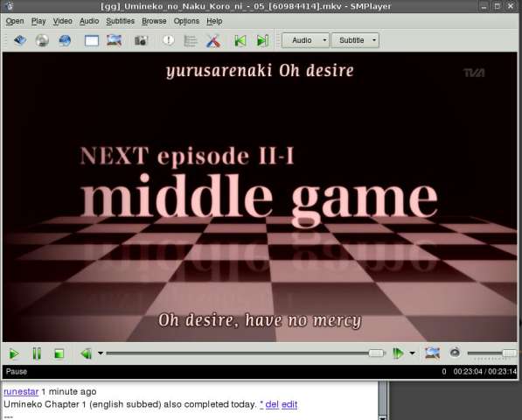This screenshot has width=522, height=420.
Task: Take screenshot camera icon
Action: (141, 40)
